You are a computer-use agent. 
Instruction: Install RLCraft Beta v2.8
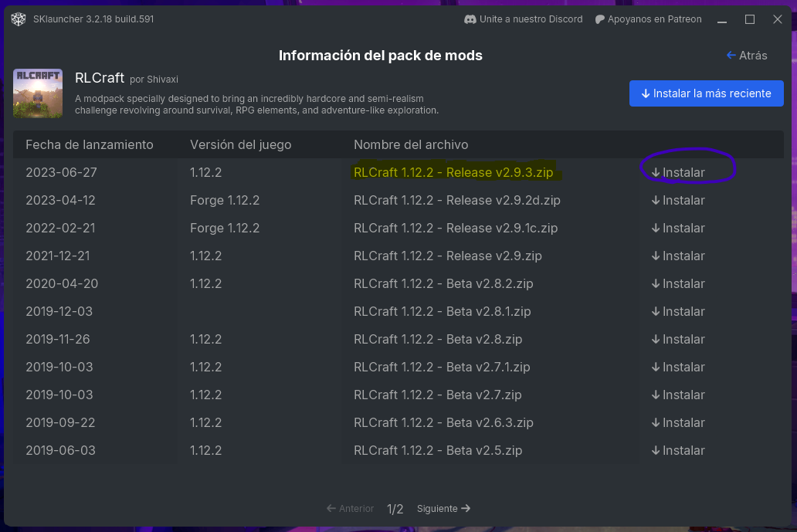[x=678, y=339]
